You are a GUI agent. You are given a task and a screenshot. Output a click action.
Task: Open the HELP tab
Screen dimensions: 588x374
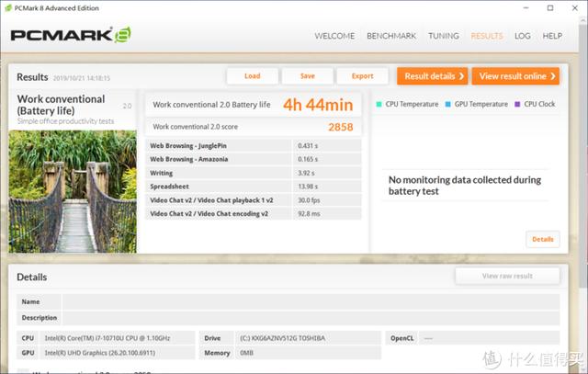point(552,36)
